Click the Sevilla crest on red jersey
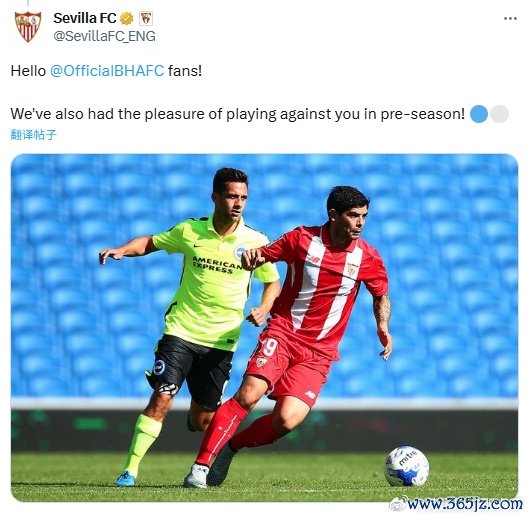The width and height of the screenshot is (530, 519). tap(352, 270)
